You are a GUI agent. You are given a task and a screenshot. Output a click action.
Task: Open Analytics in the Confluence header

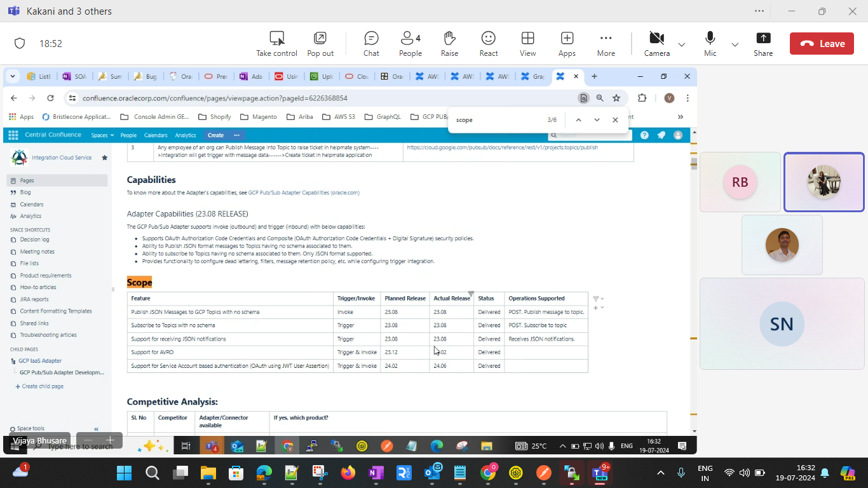(x=186, y=135)
